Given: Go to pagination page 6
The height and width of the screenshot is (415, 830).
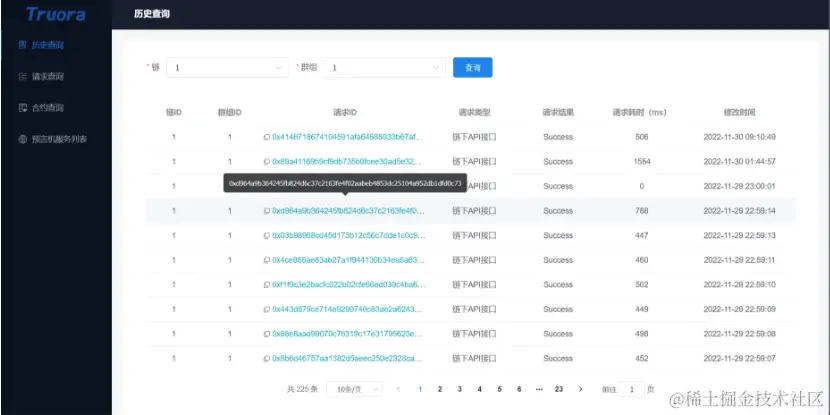Looking at the screenshot, I should (x=519, y=389).
